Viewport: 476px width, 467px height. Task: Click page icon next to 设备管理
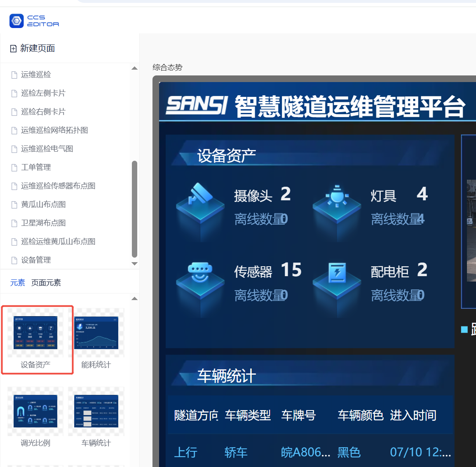pos(14,260)
